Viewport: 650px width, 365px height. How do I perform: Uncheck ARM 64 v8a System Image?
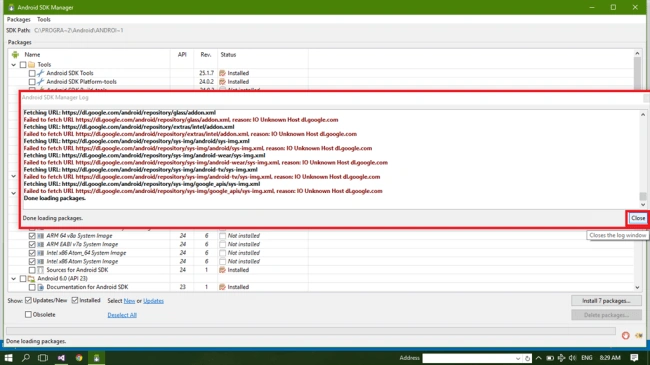32,236
